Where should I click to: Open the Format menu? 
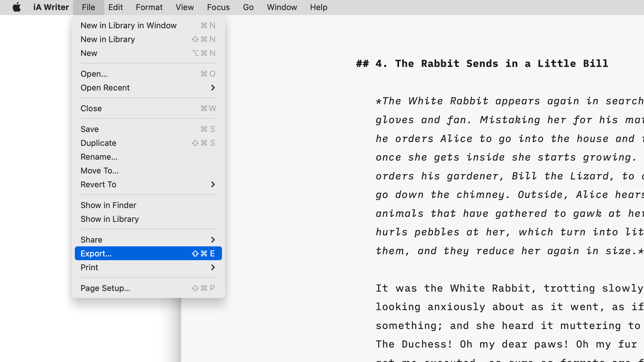149,7
